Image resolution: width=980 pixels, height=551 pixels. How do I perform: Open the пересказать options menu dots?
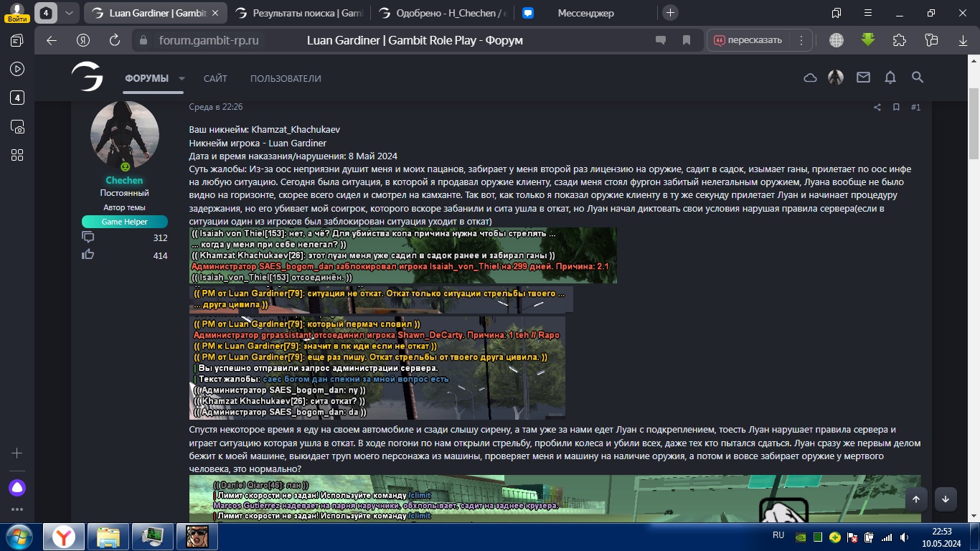(801, 40)
